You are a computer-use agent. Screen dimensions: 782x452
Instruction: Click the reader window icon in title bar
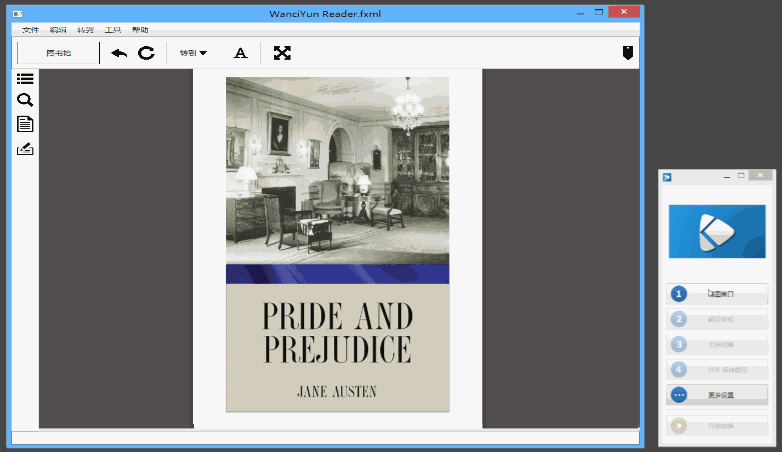[x=18, y=14]
